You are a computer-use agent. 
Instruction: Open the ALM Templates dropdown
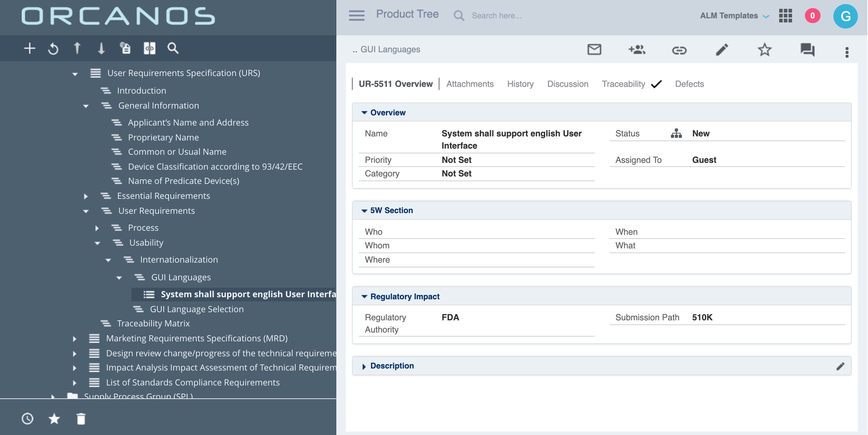(734, 16)
